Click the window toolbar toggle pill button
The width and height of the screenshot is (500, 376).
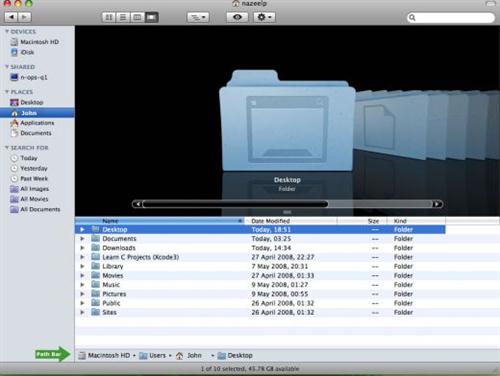coord(490,4)
